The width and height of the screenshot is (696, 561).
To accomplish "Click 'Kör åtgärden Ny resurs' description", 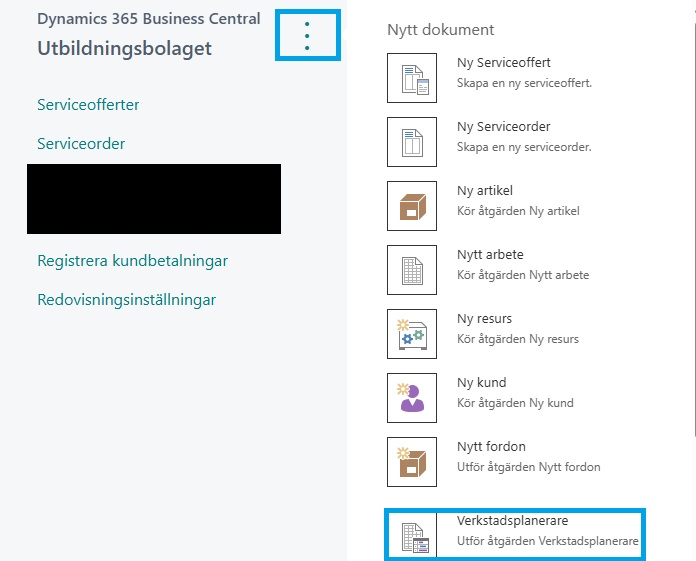I will click(x=518, y=339).
